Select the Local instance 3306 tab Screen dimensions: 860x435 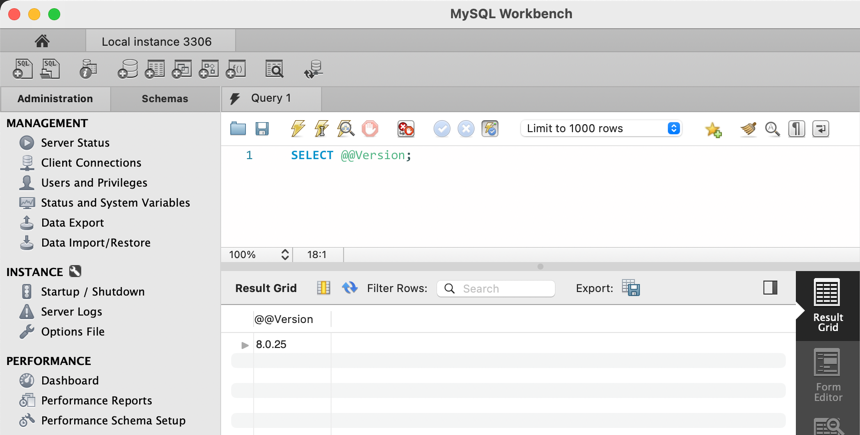coord(156,41)
